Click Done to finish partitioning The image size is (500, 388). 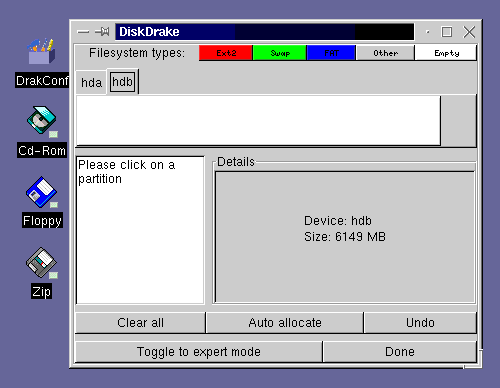pyautogui.click(x=400, y=352)
